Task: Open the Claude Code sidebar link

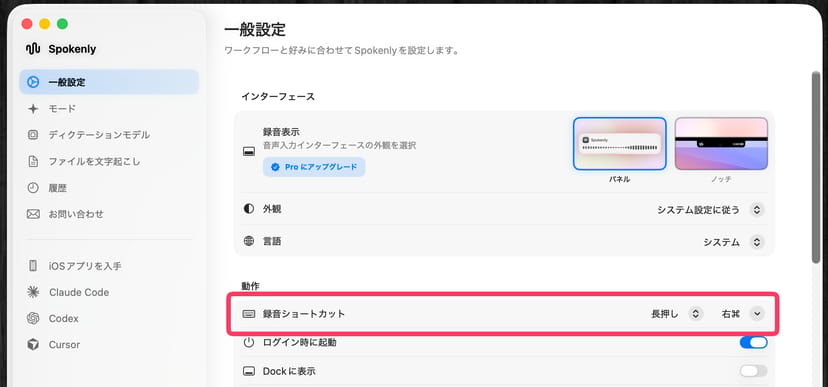Action: click(x=109, y=292)
